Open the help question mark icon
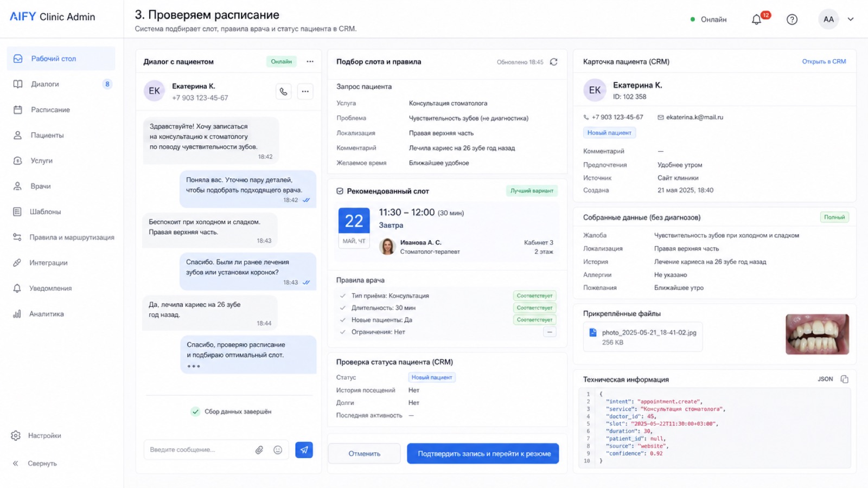This screenshot has height=488, width=868. tap(792, 20)
